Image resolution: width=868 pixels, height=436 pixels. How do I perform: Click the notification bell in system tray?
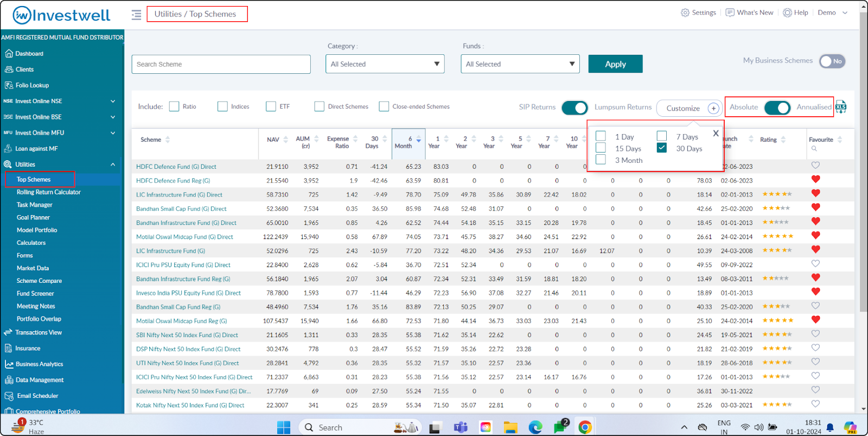click(830, 427)
